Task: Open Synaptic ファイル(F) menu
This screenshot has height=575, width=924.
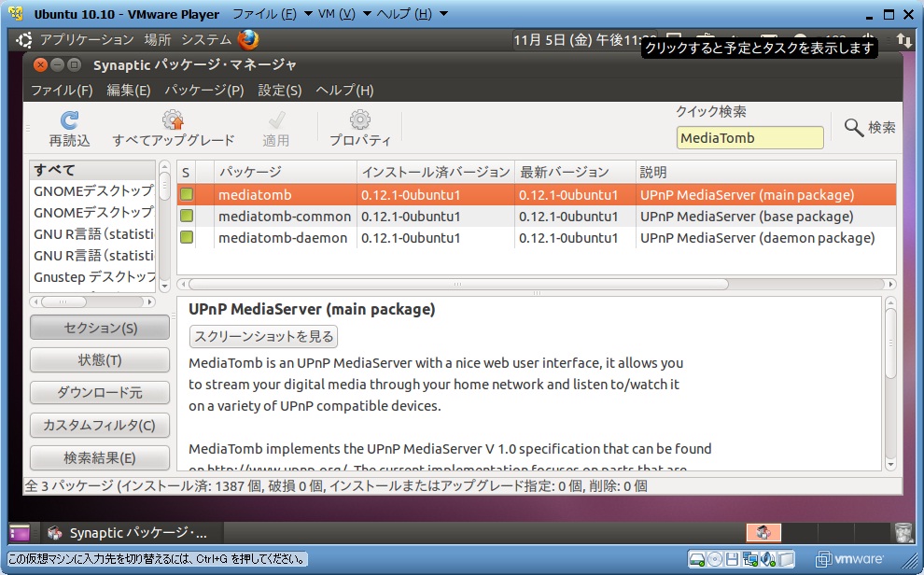Action: pyautogui.click(x=62, y=91)
